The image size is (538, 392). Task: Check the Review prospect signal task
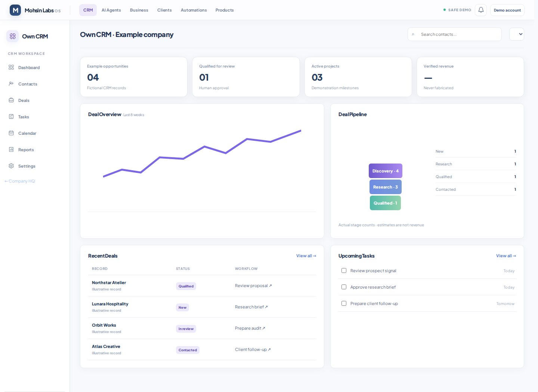click(344, 271)
